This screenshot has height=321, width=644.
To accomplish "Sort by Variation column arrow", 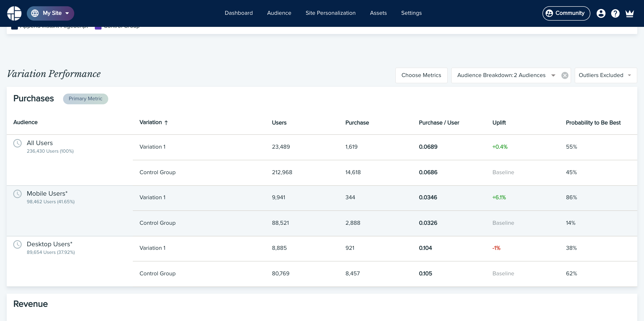I will pos(166,123).
